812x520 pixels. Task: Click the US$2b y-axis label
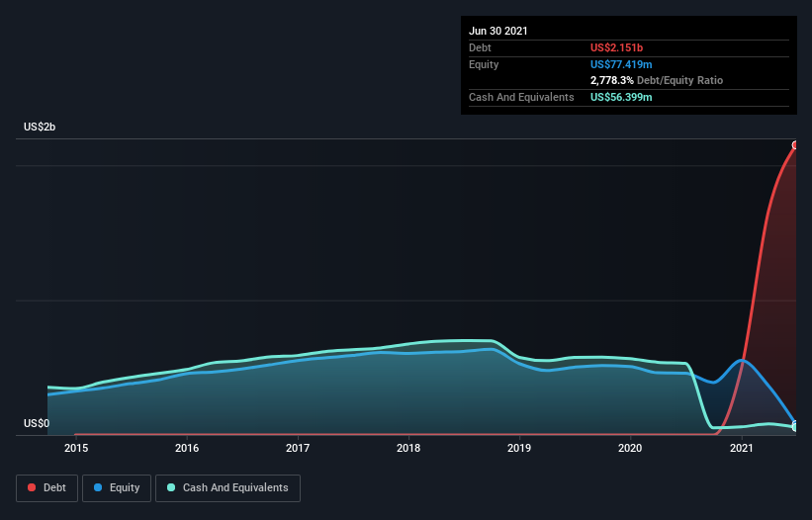tap(40, 127)
